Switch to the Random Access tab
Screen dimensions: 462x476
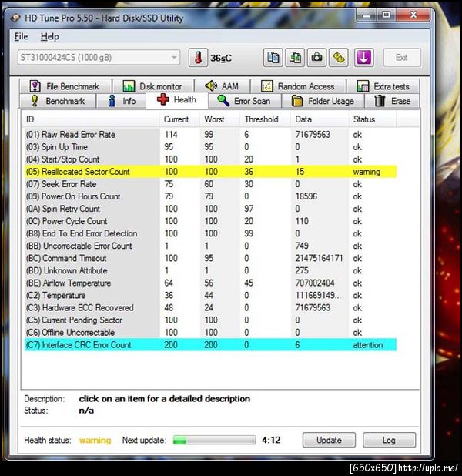point(298,86)
